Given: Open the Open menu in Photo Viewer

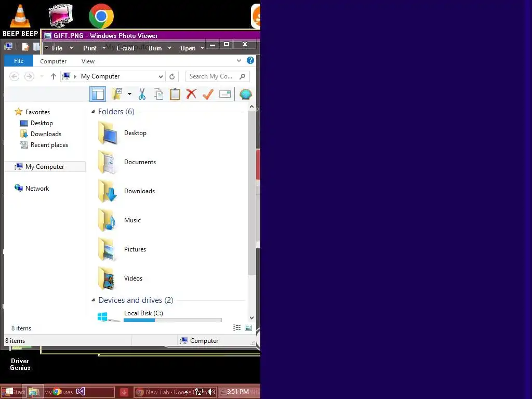Looking at the screenshot, I should 188,48.
